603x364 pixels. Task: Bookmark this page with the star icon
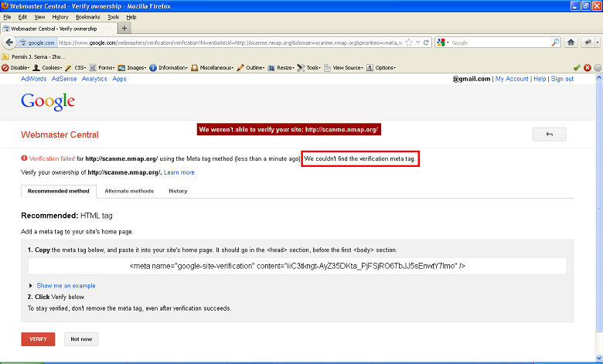click(x=409, y=43)
